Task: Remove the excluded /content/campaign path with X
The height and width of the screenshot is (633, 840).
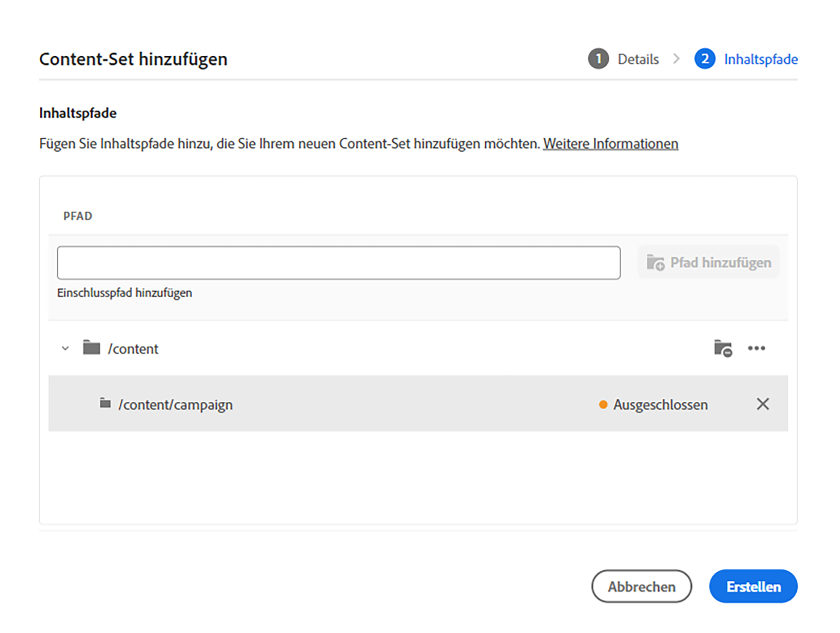Action: [763, 404]
